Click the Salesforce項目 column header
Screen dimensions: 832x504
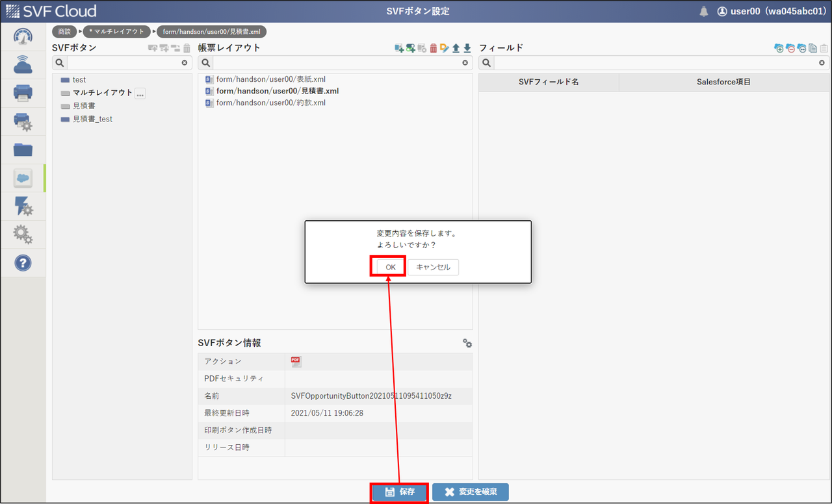[x=723, y=82]
